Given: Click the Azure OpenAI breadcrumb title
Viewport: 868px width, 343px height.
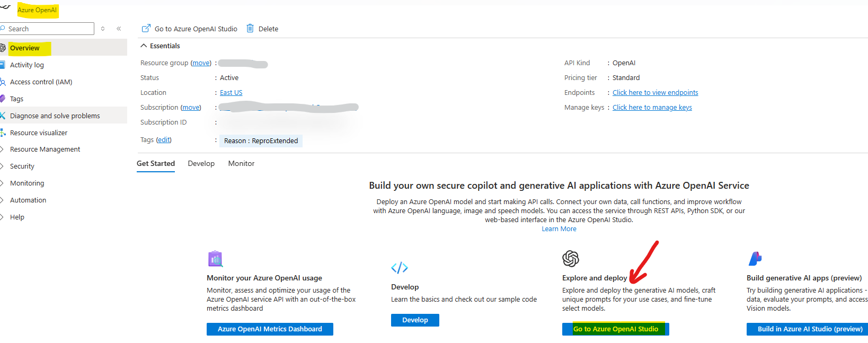Looking at the screenshot, I should pyautogui.click(x=37, y=10).
